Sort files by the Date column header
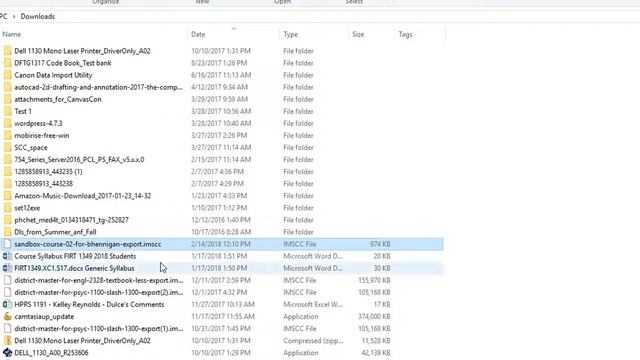Screen dimensions: 640x360 coord(198,34)
